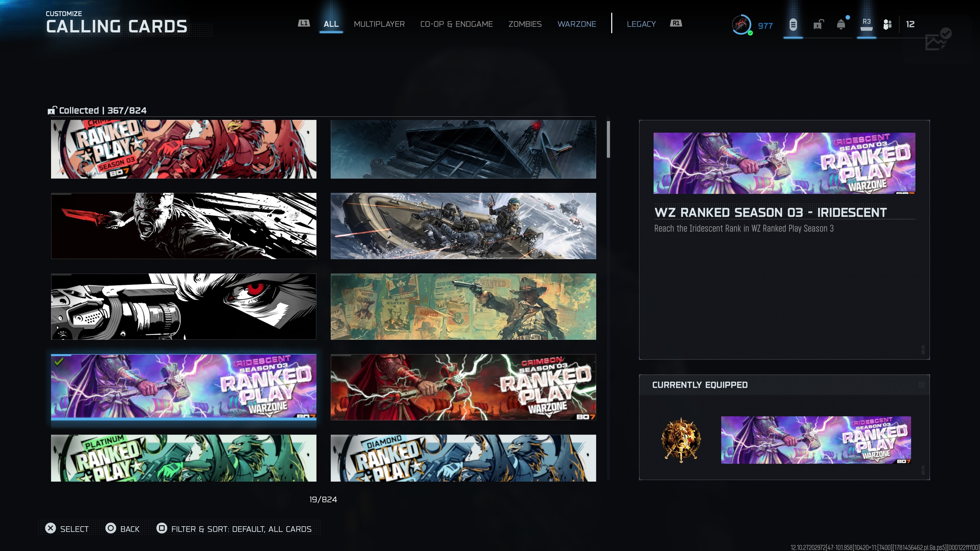Click the large Iridescent preview card image
980x551 pixels.
pyautogui.click(x=785, y=163)
